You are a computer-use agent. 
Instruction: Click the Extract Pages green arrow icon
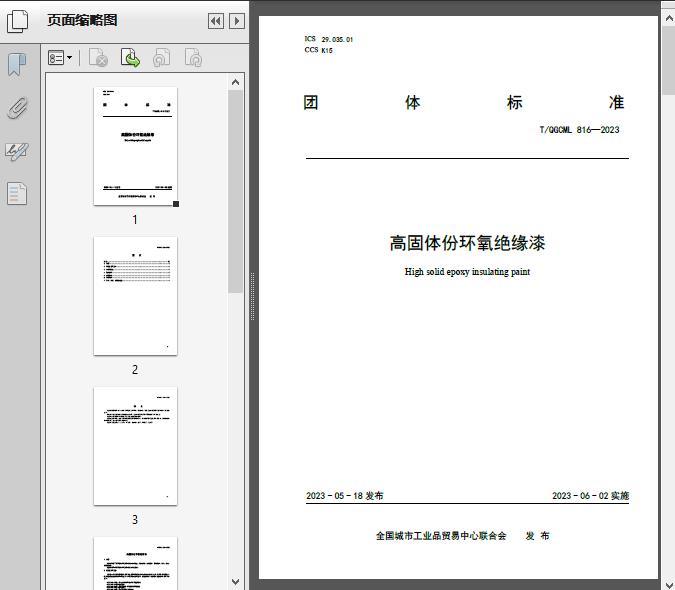(130, 59)
